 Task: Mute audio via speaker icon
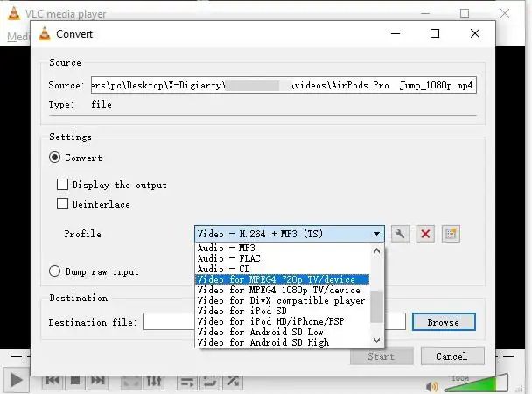point(432,386)
